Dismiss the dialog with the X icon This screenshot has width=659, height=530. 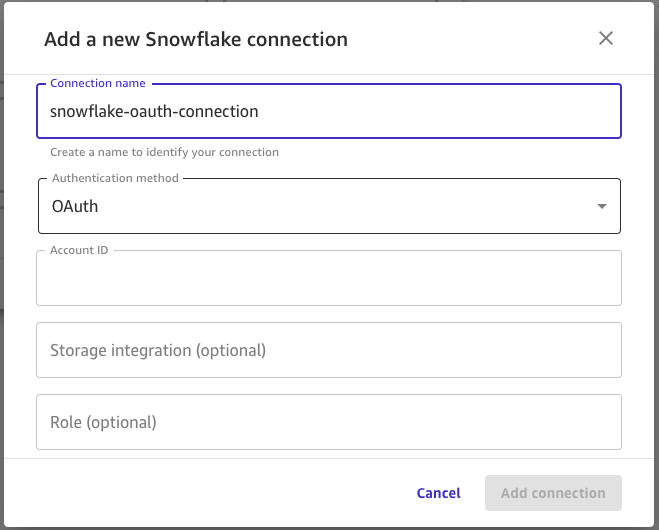(605, 39)
